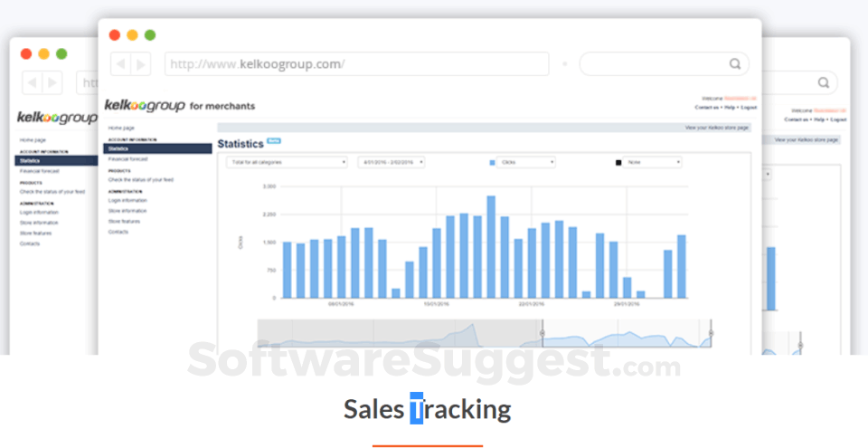Click the Statistics page heading

(x=241, y=144)
